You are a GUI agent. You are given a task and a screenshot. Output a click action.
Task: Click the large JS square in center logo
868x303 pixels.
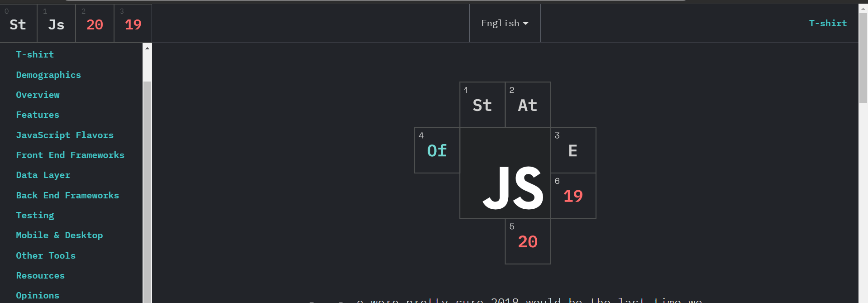click(505, 173)
